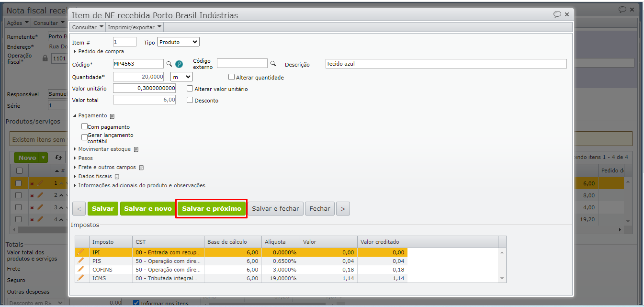This screenshot has width=644, height=307.
Task: Click Impostos table scrollbar down arrow
Action: (x=502, y=278)
